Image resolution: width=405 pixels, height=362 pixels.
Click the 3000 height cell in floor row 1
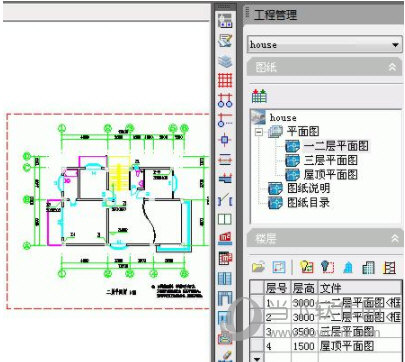click(x=304, y=303)
